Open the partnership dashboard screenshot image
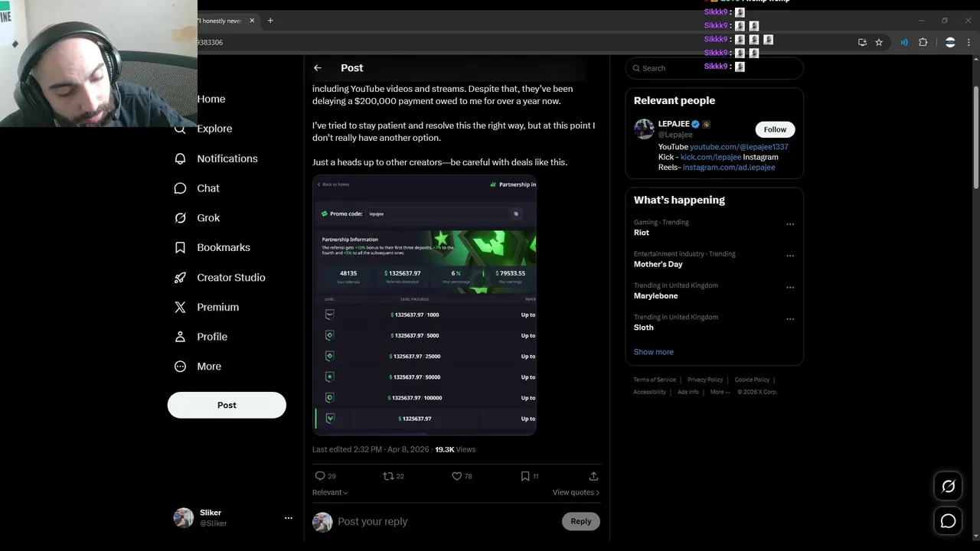980x551 pixels. click(x=424, y=305)
